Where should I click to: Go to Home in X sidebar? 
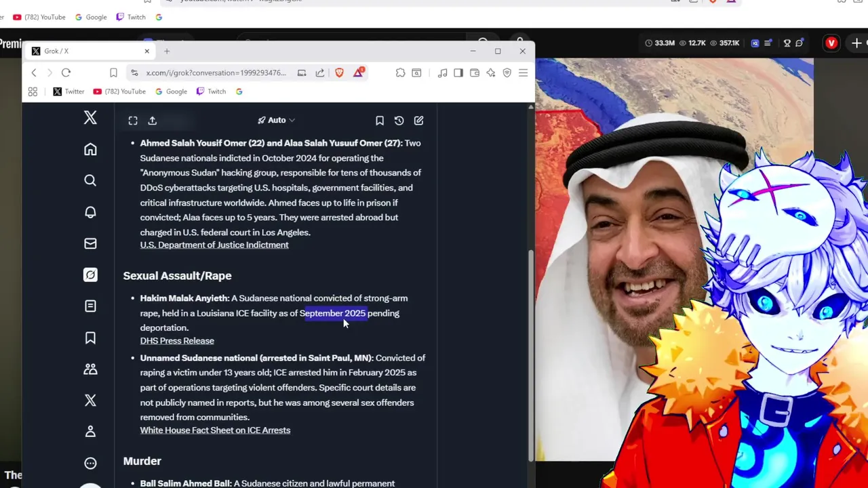click(90, 149)
